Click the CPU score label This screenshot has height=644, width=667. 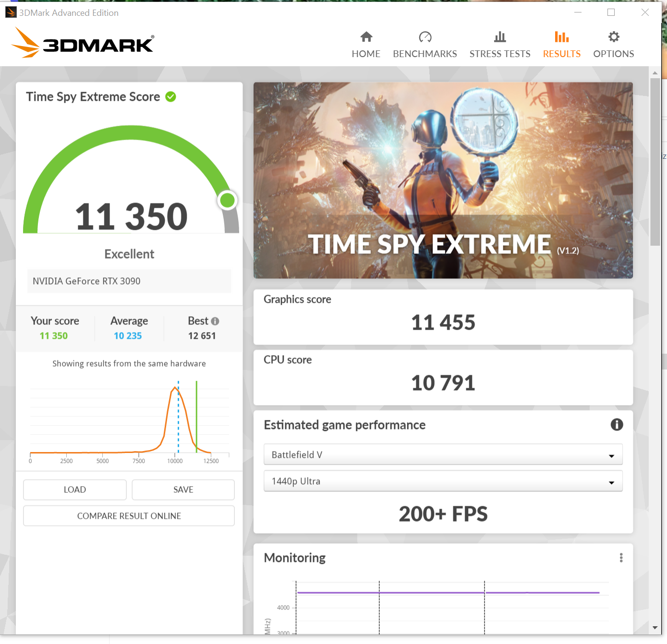click(x=288, y=360)
